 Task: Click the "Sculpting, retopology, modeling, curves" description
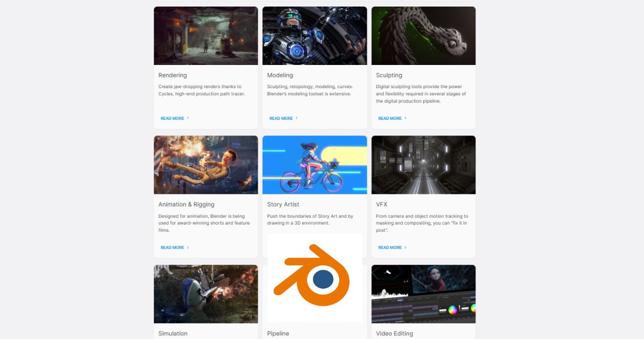310,90
